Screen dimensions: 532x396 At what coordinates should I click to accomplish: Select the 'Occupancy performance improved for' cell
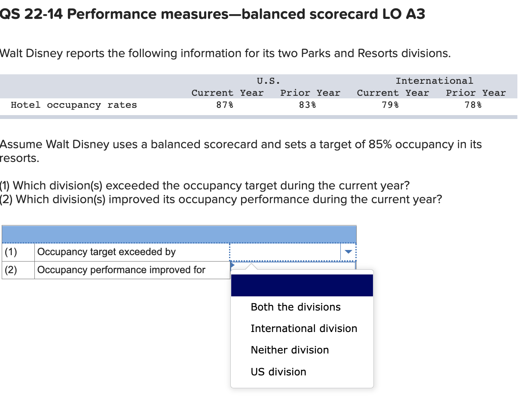pos(132,270)
